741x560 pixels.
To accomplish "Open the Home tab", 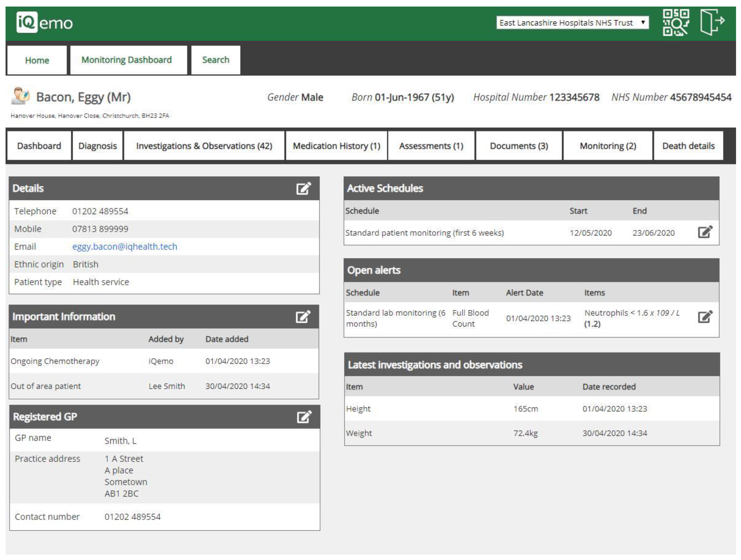I will pos(37,60).
